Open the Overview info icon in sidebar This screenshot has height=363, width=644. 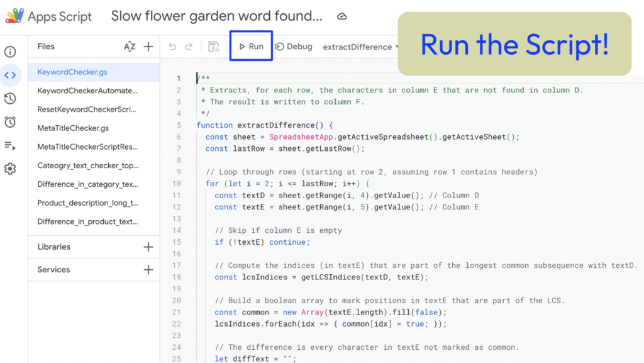click(10, 52)
